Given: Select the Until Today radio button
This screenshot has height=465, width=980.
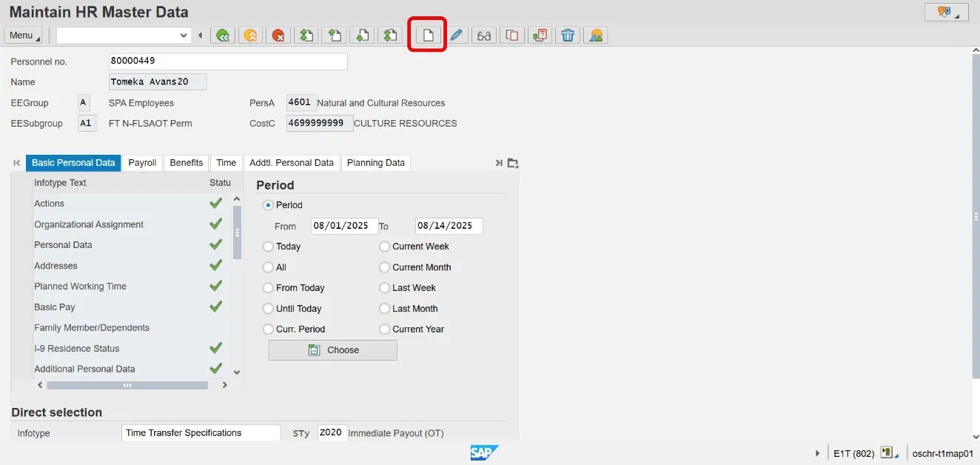Looking at the screenshot, I should [x=268, y=309].
